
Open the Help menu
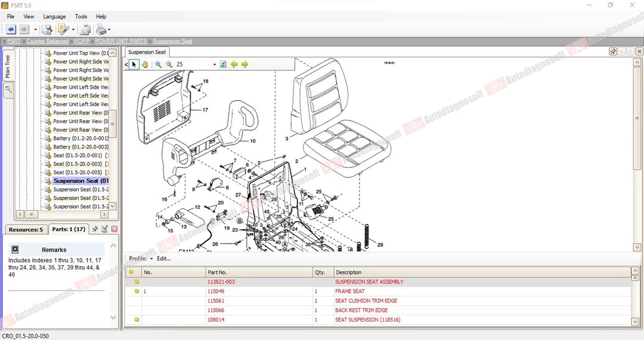pos(101,17)
